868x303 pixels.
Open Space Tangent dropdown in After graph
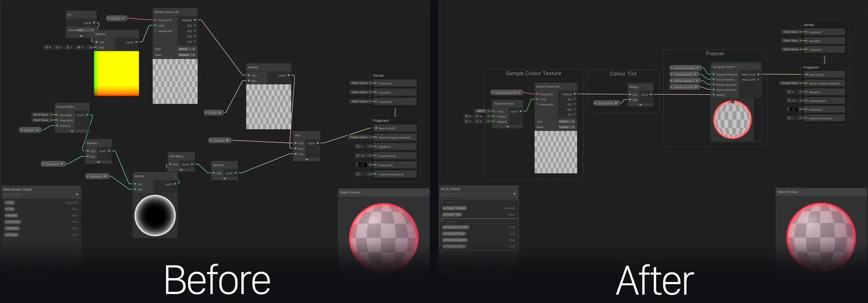(566, 127)
